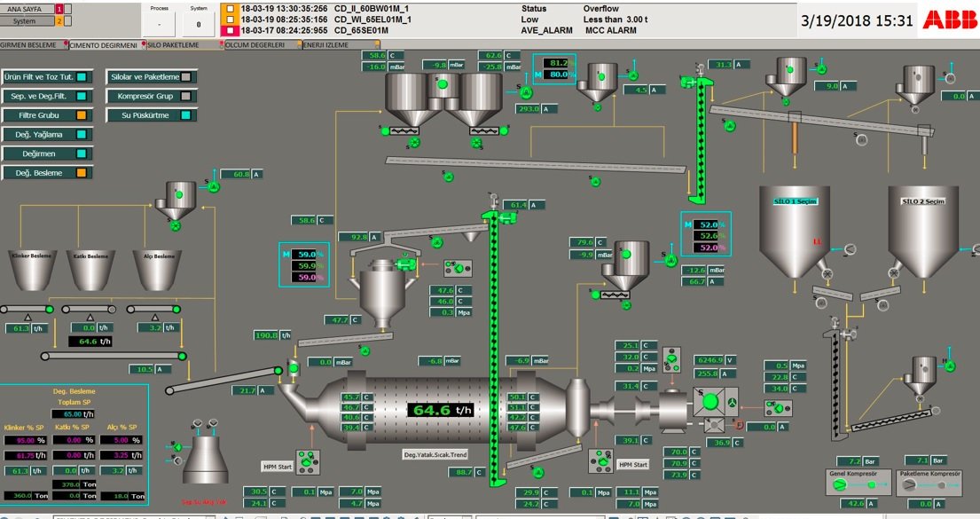Open the Filtre Grubu group panel

[x=45, y=115]
